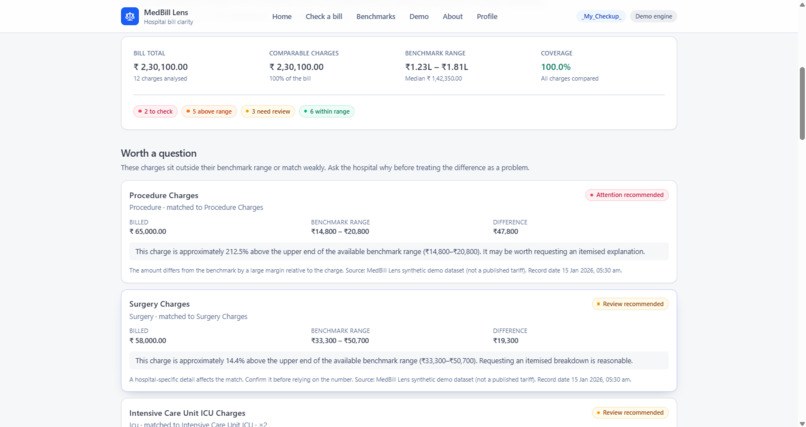Click the benchmark range ₹1.23L – ₹1.81L
Viewport: 806px width, 427px height.
pyautogui.click(x=436, y=67)
